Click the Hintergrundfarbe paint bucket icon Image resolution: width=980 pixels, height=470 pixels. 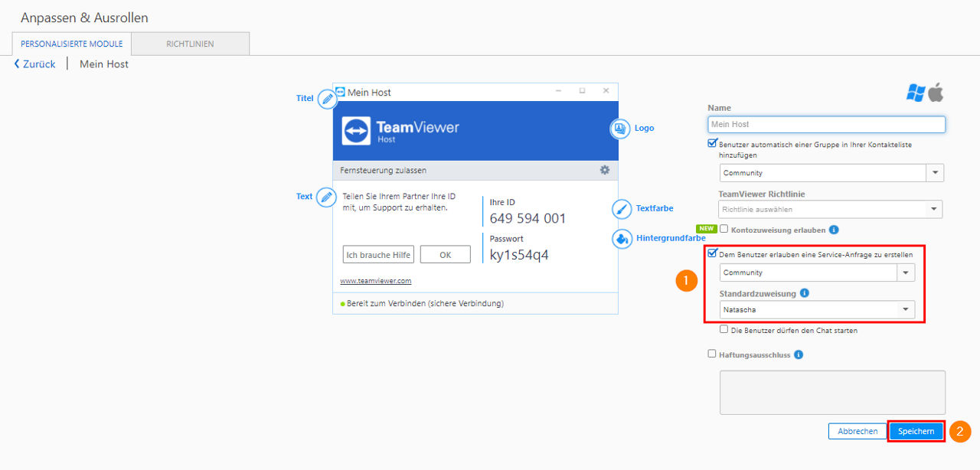[622, 239]
